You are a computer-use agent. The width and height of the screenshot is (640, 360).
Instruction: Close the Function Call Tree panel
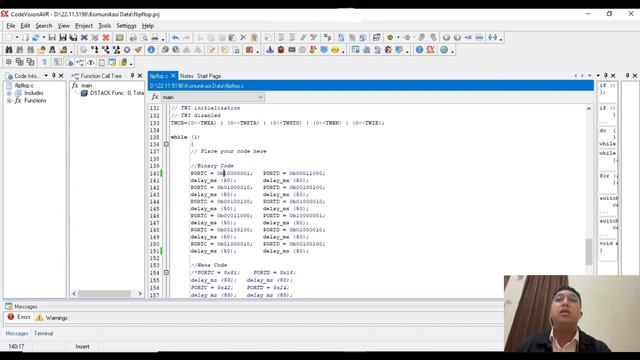pos(140,76)
